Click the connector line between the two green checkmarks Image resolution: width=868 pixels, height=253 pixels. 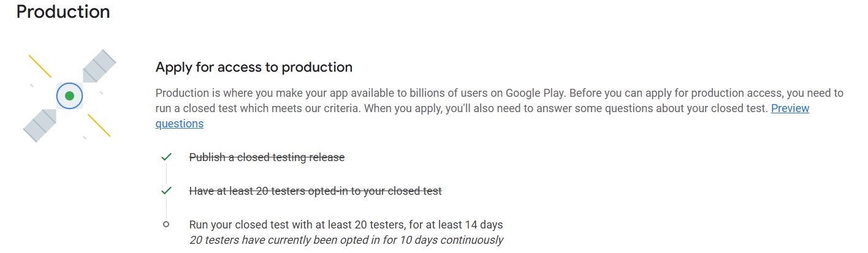(166, 174)
